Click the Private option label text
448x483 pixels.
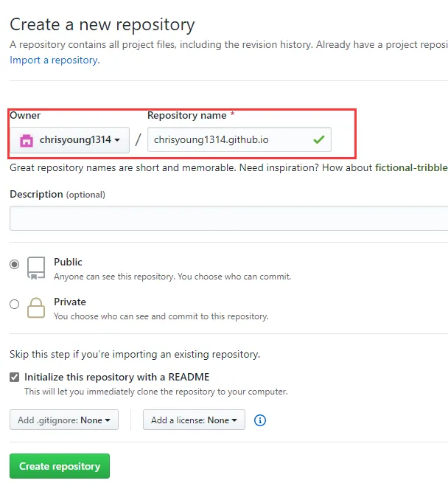pos(70,302)
